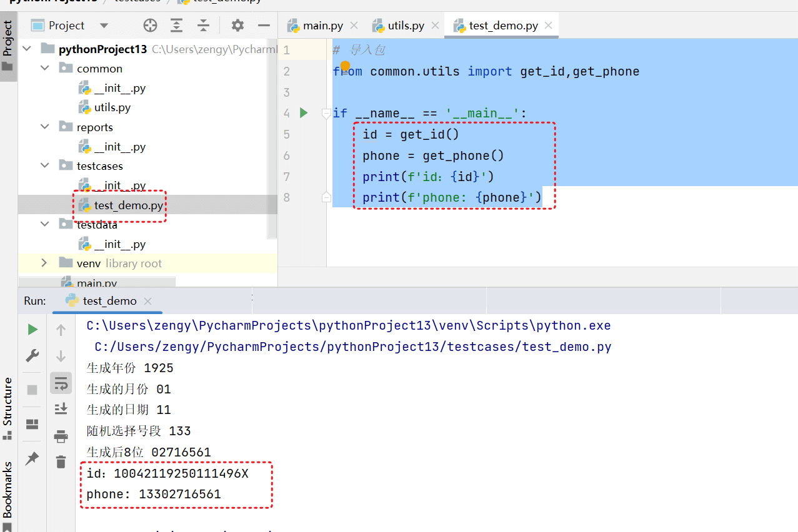The width and height of the screenshot is (798, 532).
Task: Click console output 'phone: 13302716561'
Action: coord(154,495)
